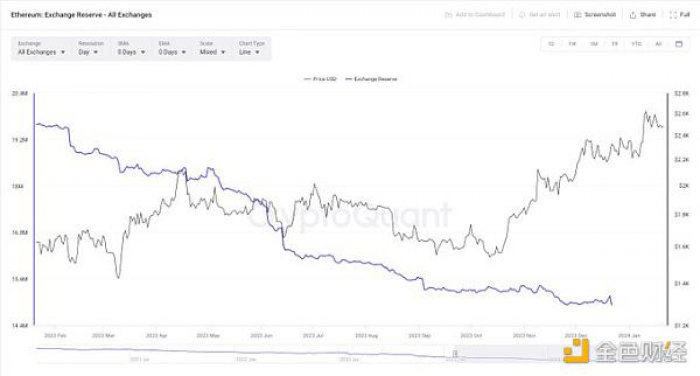The height and width of the screenshot is (376, 700).
Task: Click the 2024 Jan x-axis label
Action: 629,335
